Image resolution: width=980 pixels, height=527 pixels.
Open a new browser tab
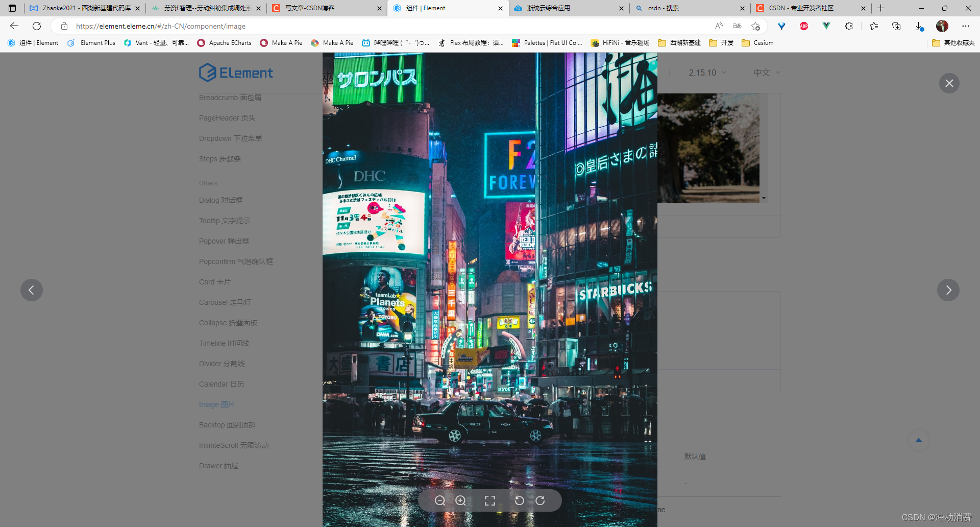[x=881, y=8]
